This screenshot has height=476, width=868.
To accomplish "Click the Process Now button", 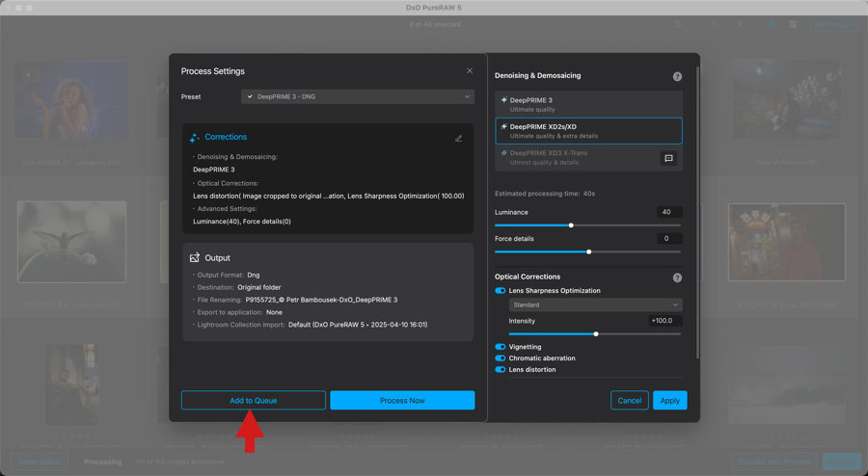I will [402, 400].
